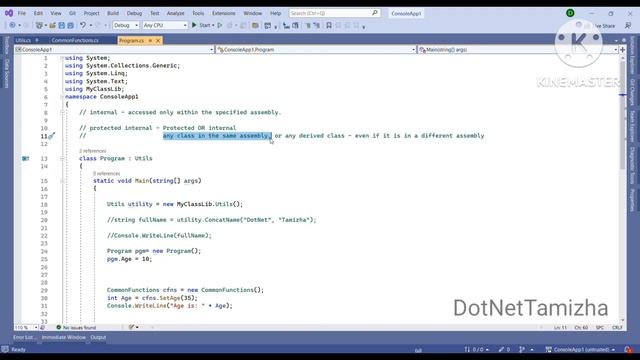640x360 pixels.
Task: Switch to the Utils.cs tab
Action: click(23, 40)
